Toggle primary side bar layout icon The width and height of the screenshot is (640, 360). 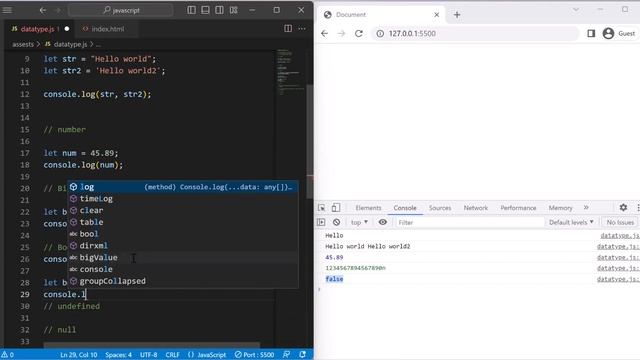(x=191, y=10)
